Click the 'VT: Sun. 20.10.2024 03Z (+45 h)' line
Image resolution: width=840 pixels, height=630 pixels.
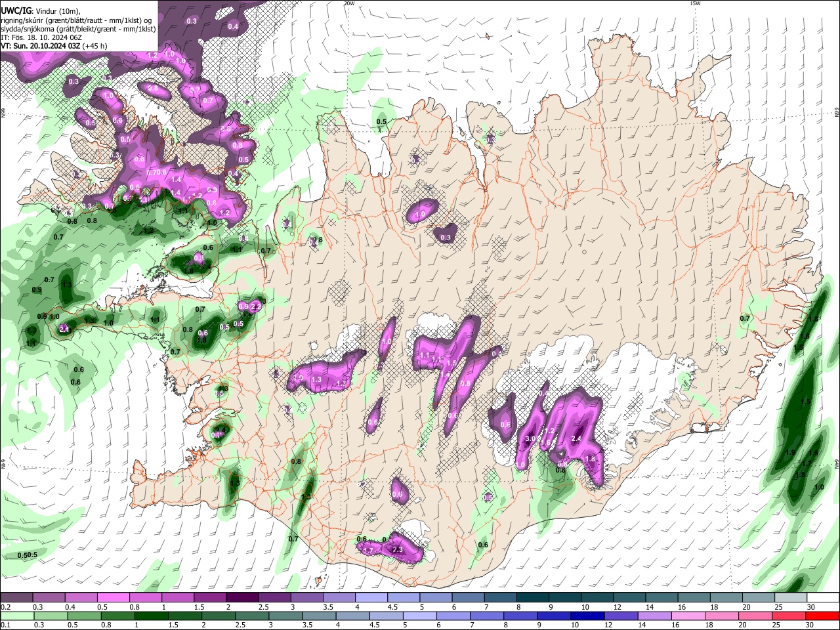[x=54, y=46]
